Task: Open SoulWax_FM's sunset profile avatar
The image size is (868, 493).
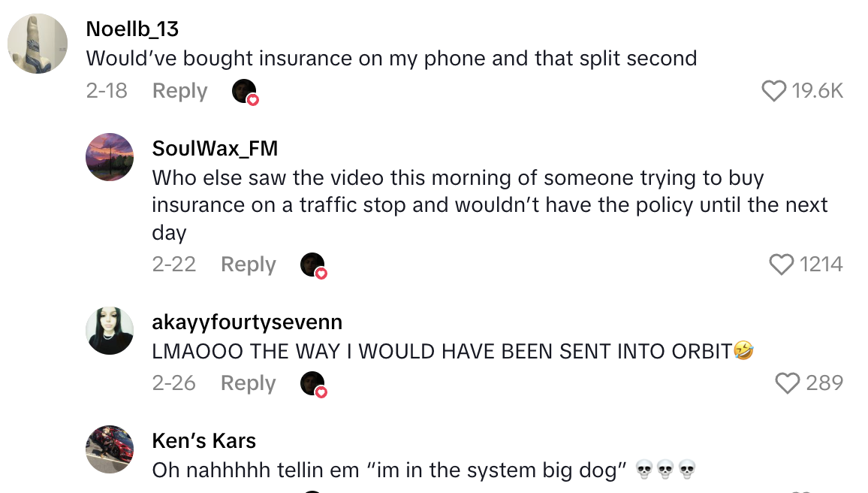Action: coord(110,157)
